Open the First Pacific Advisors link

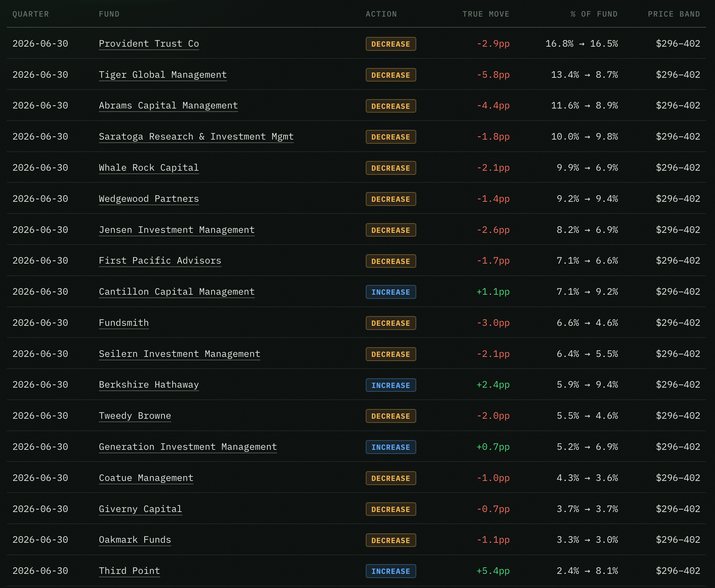tap(160, 261)
